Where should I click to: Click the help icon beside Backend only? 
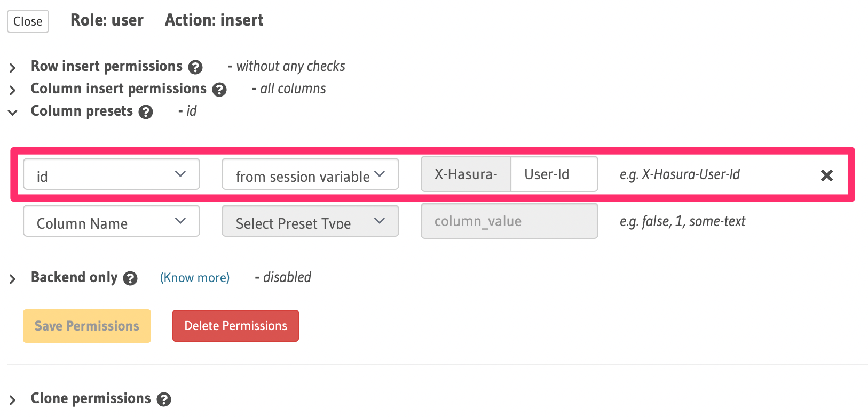coord(130,278)
